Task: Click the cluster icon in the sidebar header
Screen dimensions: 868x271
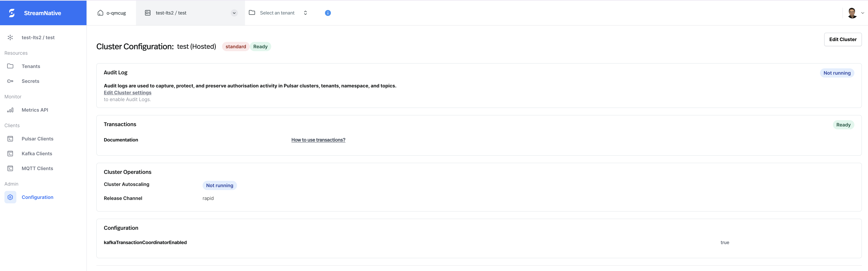Action: click(10, 37)
